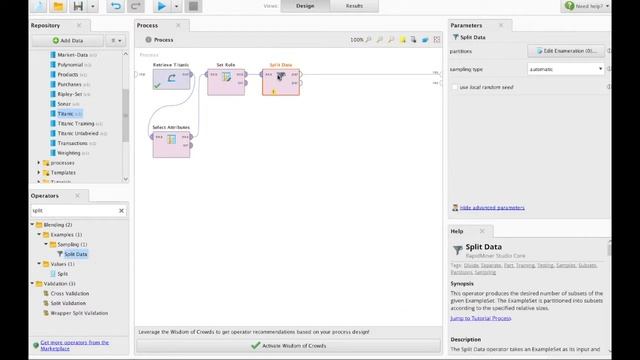Select the Process panel tab
Screen dimensions: 640x360
tap(147, 25)
